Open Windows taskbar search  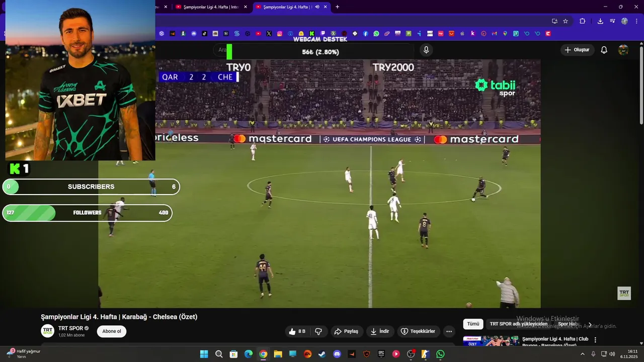pos(219,354)
